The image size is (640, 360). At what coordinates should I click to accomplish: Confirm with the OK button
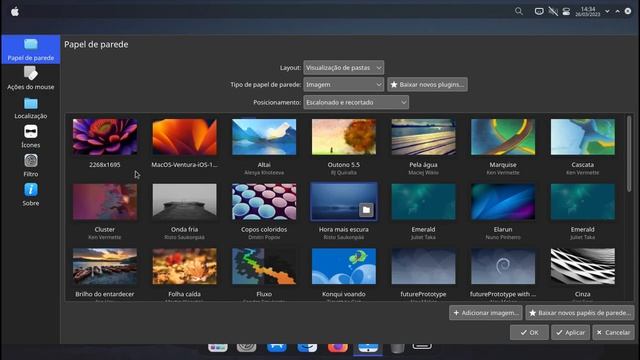click(x=529, y=332)
